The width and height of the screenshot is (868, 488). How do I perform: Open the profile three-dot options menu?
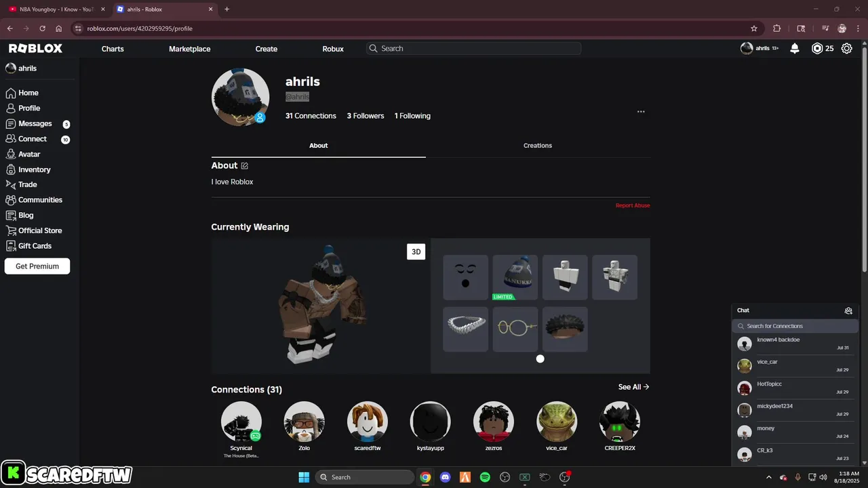641,112
